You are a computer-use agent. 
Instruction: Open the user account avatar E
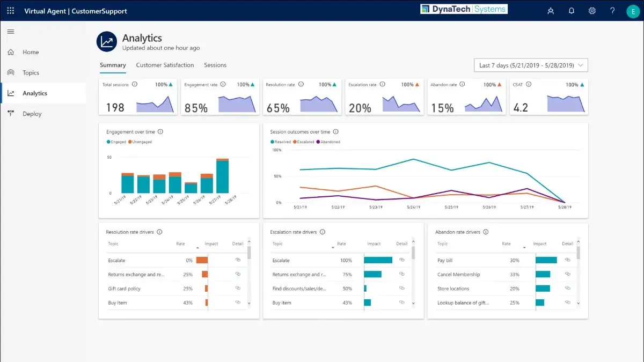[633, 11]
